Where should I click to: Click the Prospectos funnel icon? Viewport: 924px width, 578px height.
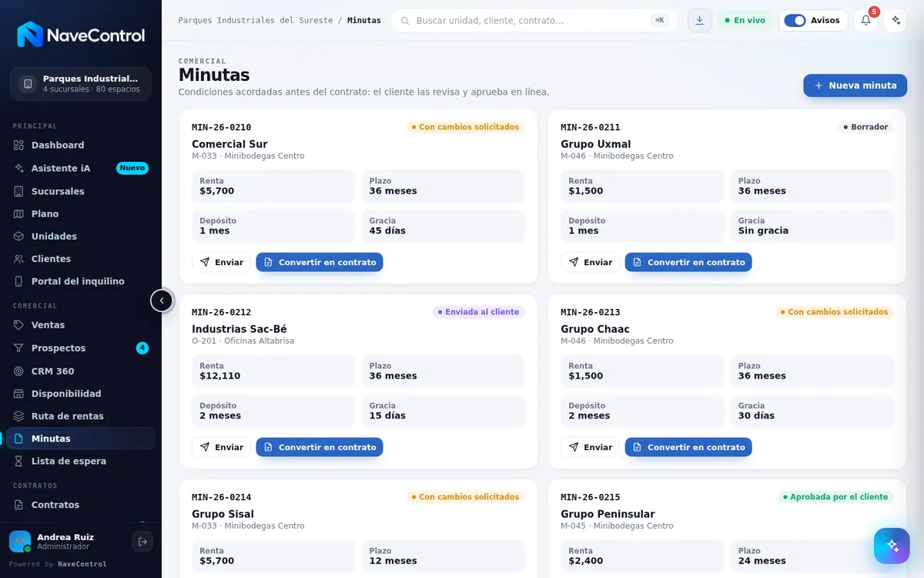point(19,348)
